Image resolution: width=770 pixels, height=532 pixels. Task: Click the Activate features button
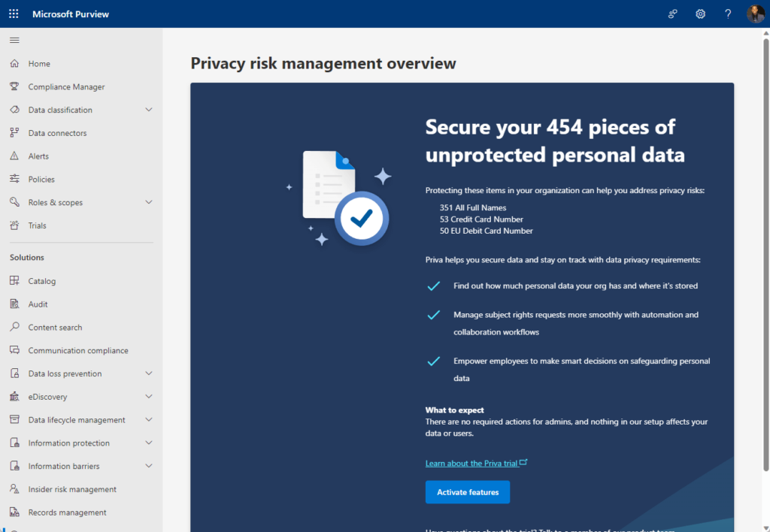click(468, 491)
